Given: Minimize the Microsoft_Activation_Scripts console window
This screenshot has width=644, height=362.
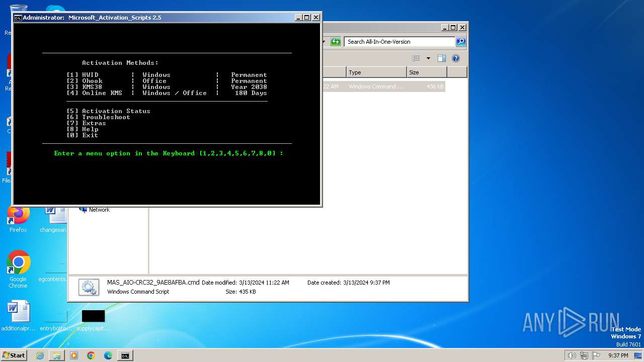Looking at the screenshot, I should [x=298, y=18].
